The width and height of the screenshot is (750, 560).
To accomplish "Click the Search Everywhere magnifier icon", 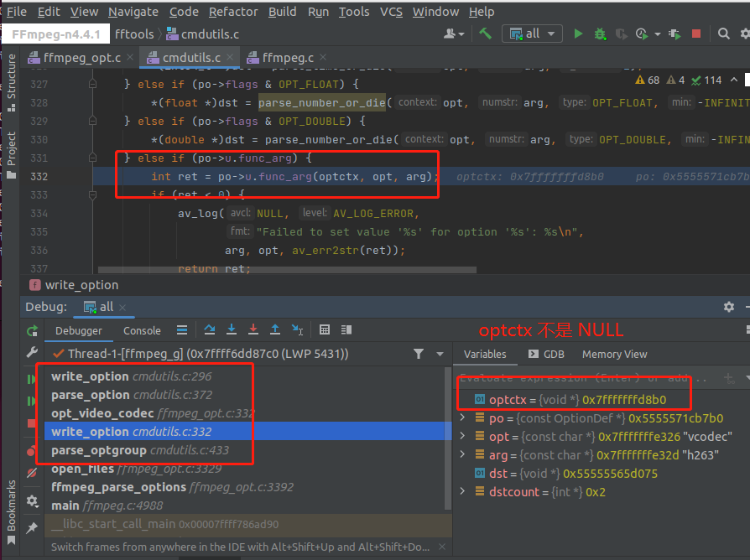I will tap(723, 34).
